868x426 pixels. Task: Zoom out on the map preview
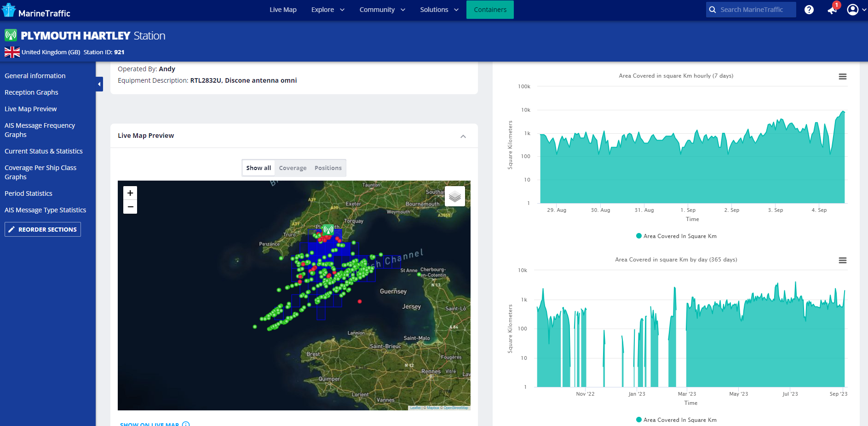tap(130, 207)
